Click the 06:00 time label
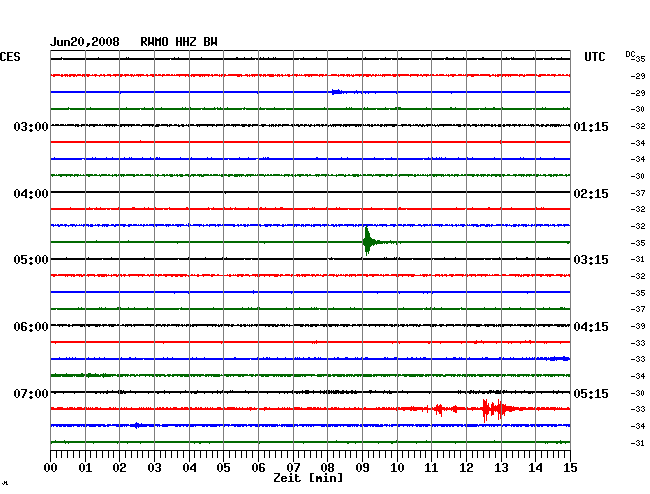This screenshot has width=650, height=494. (31, 327)
